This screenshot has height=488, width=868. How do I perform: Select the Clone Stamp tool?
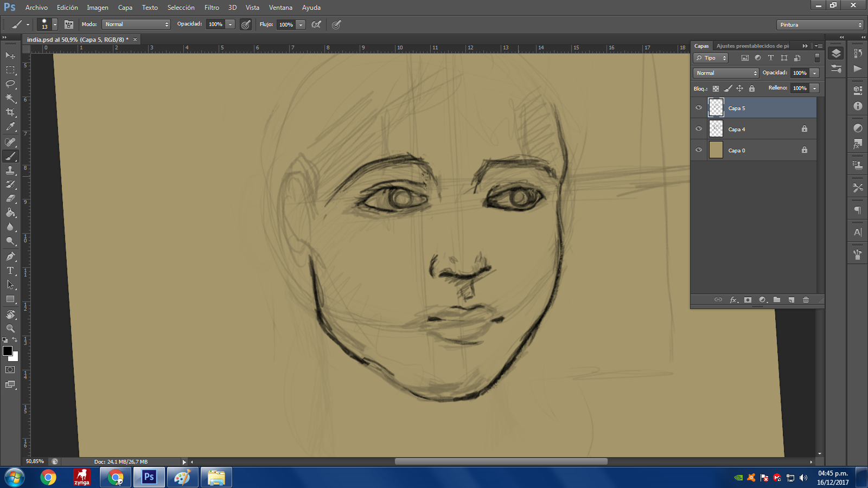tap(10, 170)
